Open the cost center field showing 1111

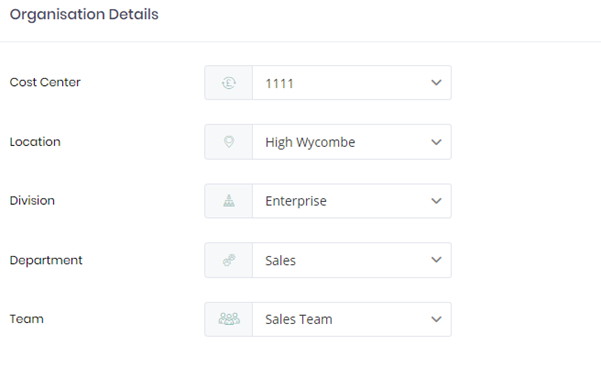[x=351, y=83]
